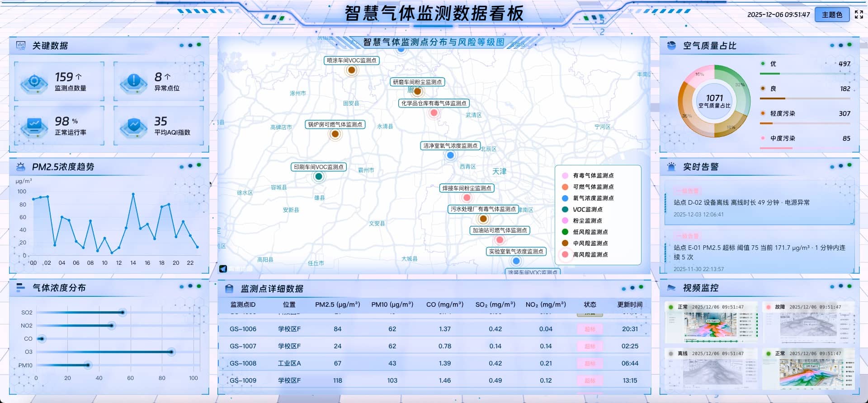
Task: Click the 超标 status tag for GS-1009
Action: [x=590, y=381]
